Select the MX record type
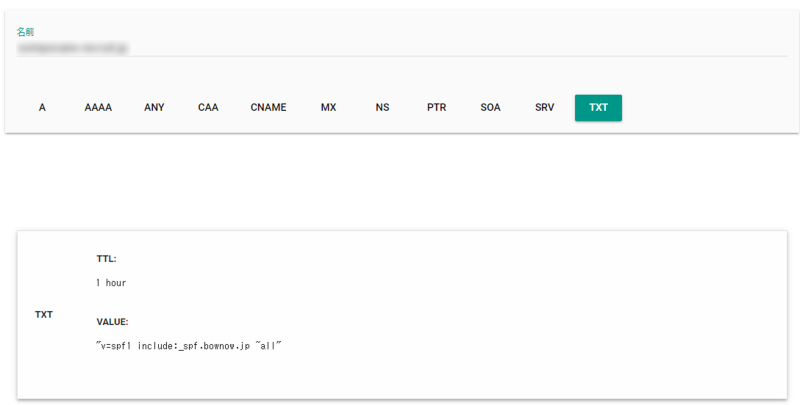This screenshot has height=405, width=800. pyautogui.click(x=329, y=108)
